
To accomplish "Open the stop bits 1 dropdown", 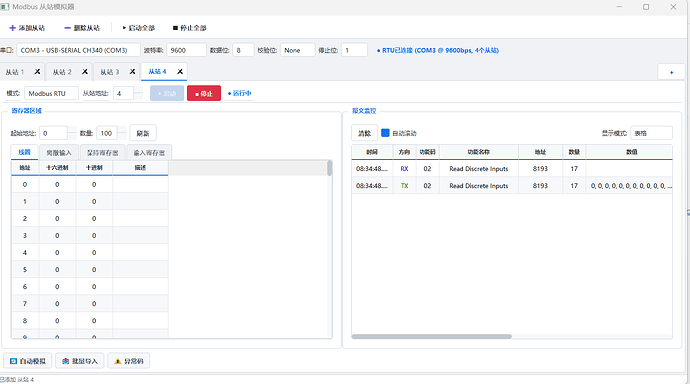I will 354,50.
